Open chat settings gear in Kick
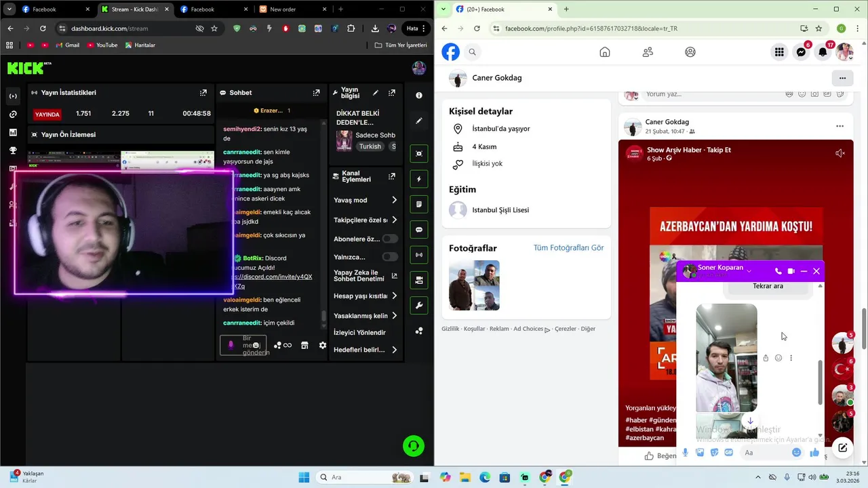Screen dimensions: 868x488 tap(323, 345)
